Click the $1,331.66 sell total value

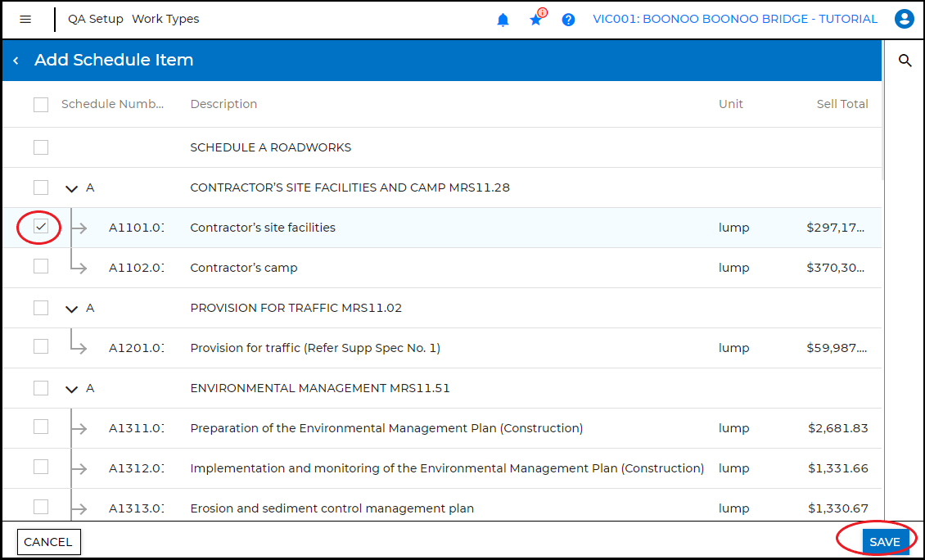(x=837, y=468)
